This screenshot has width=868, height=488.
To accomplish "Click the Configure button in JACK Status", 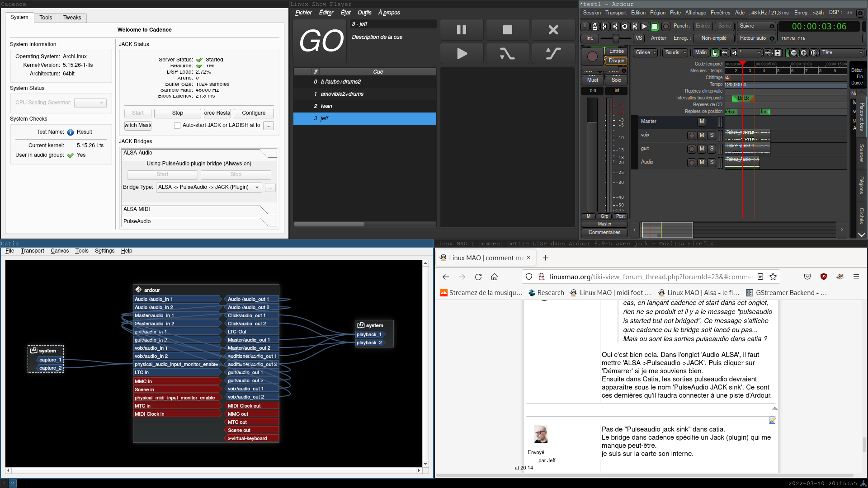I will (x=254, y=113).
